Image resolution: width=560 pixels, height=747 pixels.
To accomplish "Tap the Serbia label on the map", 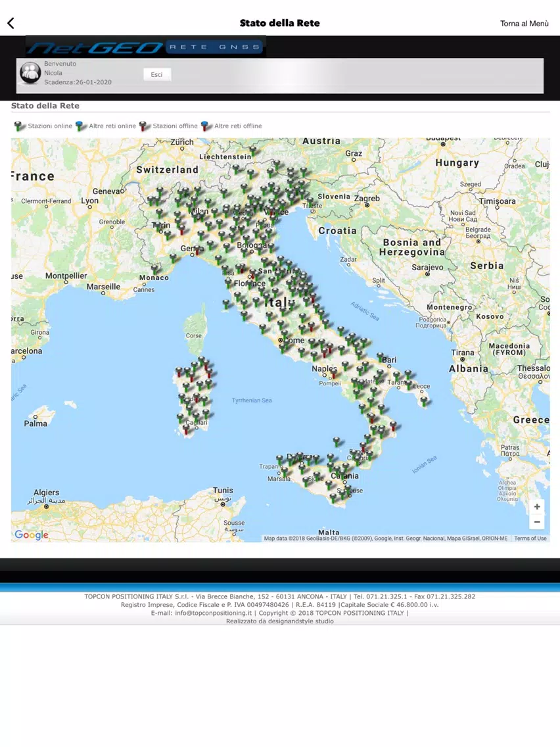I will point(486,266).
